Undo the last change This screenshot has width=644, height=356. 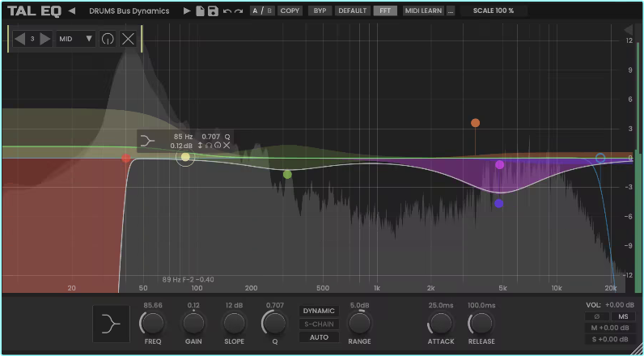[227, 11]
